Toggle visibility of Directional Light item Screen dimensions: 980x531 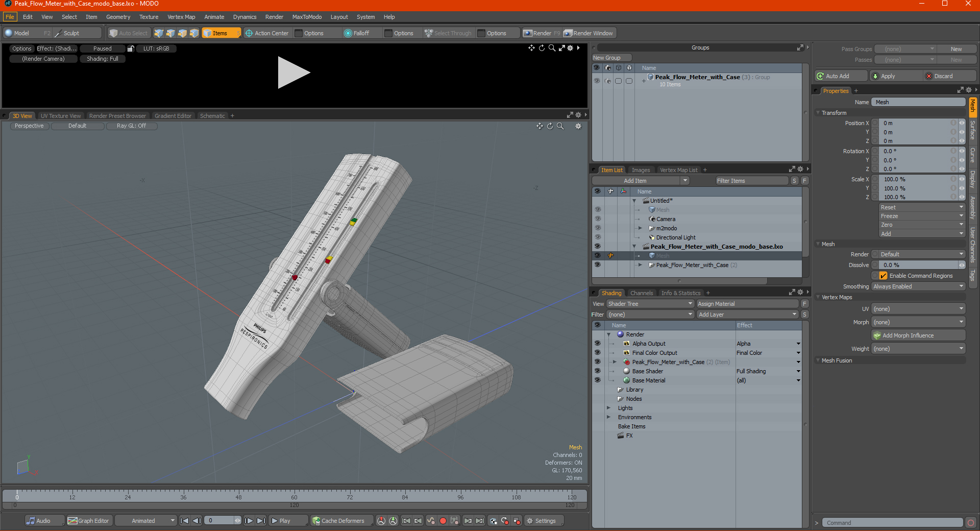point(597,237)
